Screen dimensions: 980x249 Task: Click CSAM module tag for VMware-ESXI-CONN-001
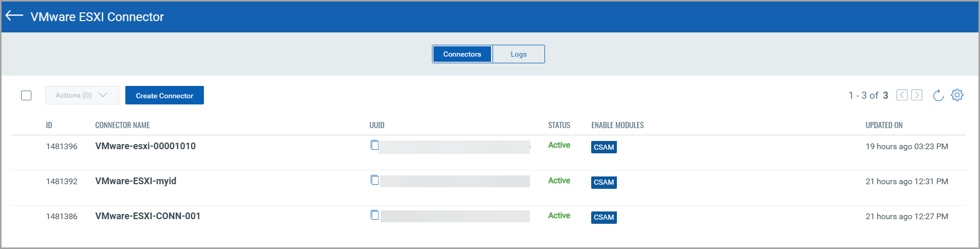604,217
